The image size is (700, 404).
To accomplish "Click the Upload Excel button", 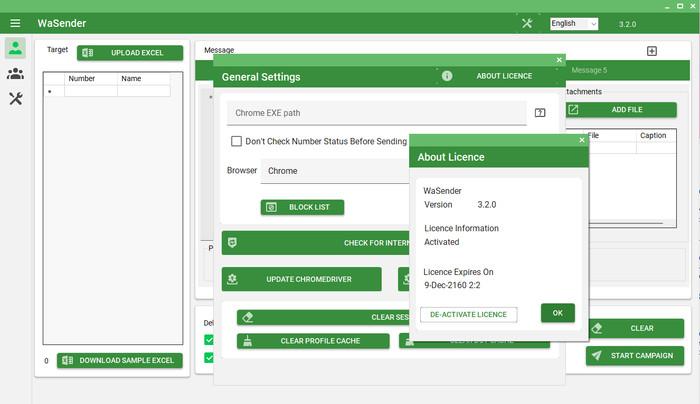I will [x=130, y=53].
